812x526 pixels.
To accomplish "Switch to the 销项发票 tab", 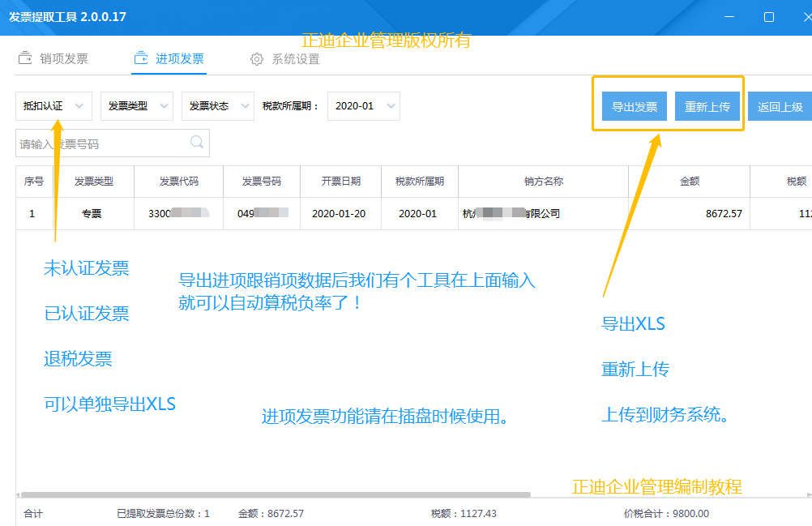I will pos(63,59).
